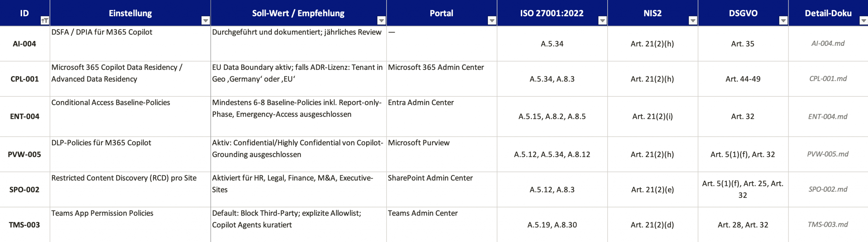Open filter dropdown for Einstellung column
The image size is (868, 242).
[x=205, y=21]
